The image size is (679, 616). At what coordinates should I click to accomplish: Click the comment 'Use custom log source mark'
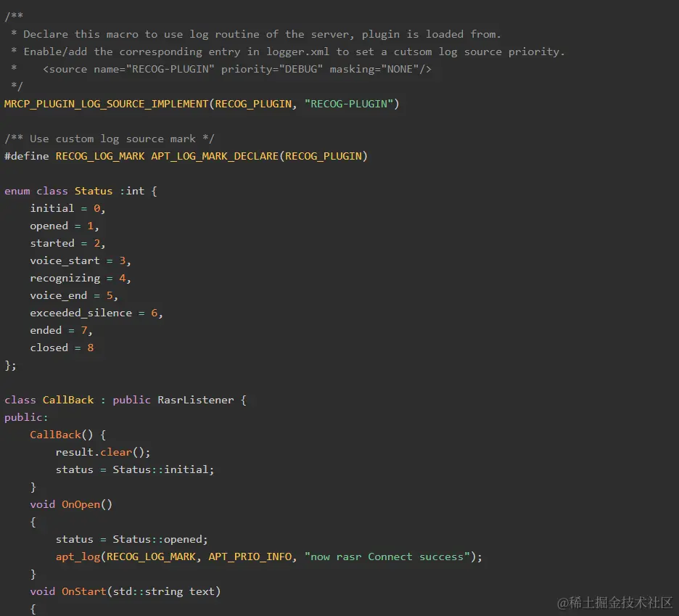pos(112,139)
